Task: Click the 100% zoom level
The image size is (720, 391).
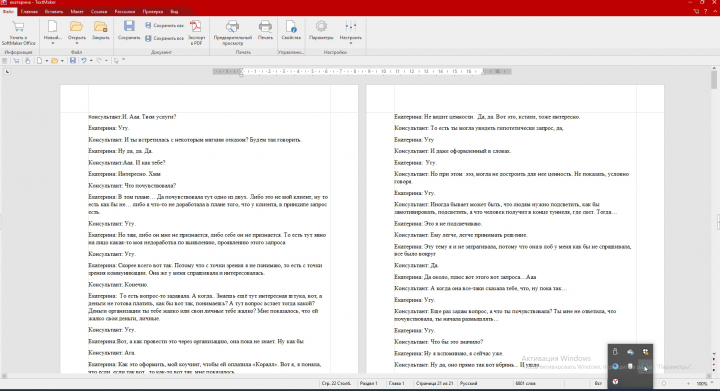Action: (x=702, y=383)
